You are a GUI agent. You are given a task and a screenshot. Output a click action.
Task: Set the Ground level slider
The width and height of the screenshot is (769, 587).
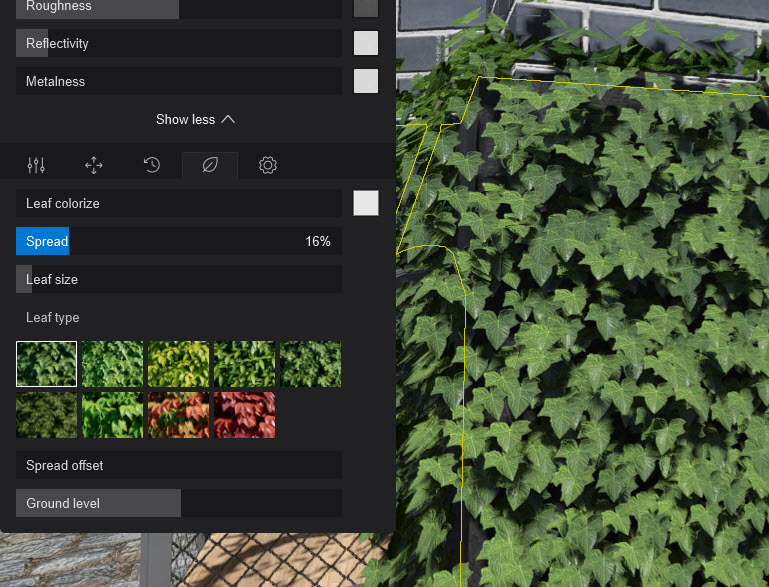(179, 503)
